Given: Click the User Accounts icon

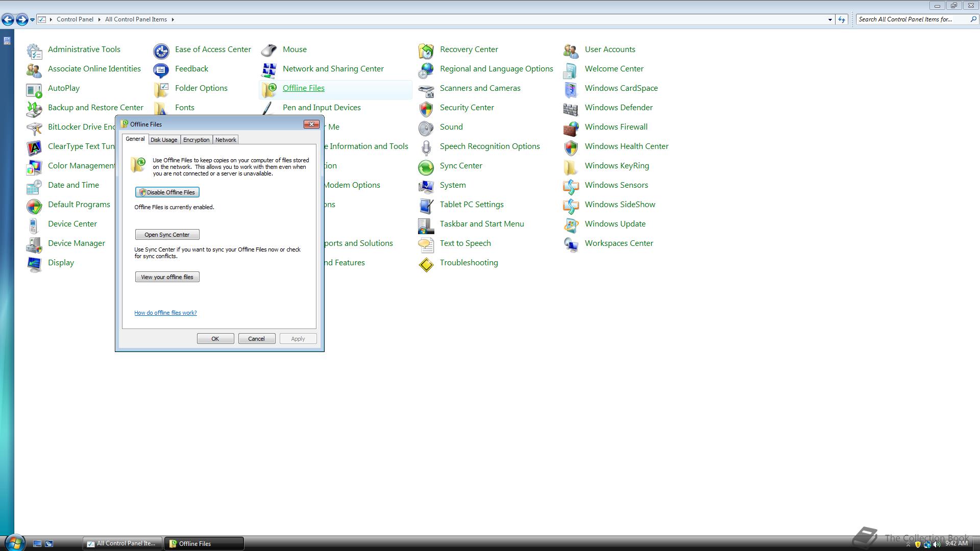Looking at the screenshot, I should (x=571, y=51).
